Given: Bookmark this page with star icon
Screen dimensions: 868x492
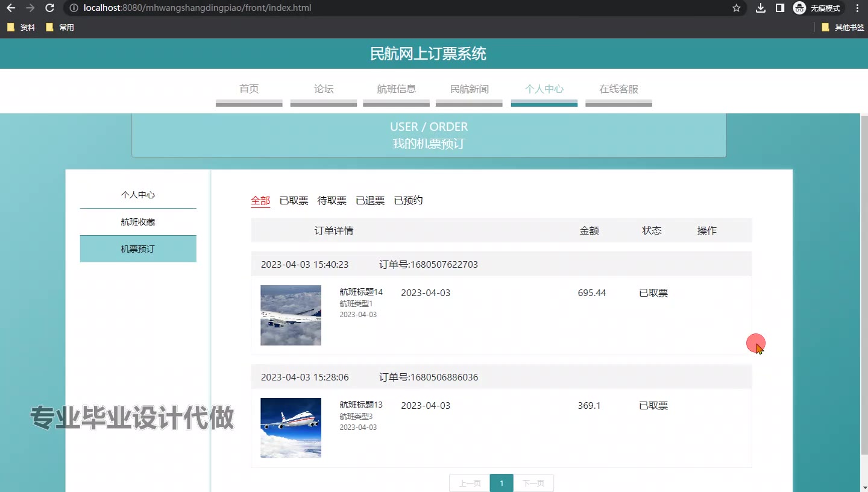Looking at the screenshot, I should [x=736, y=8].
